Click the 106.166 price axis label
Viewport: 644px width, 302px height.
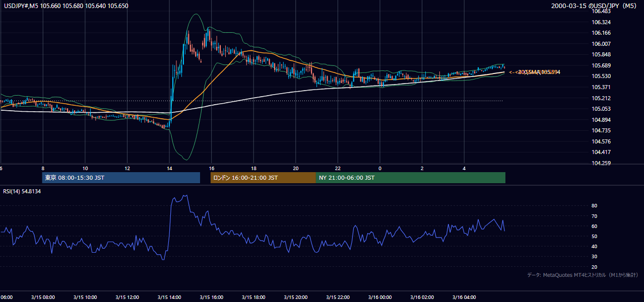click(602, 33)
